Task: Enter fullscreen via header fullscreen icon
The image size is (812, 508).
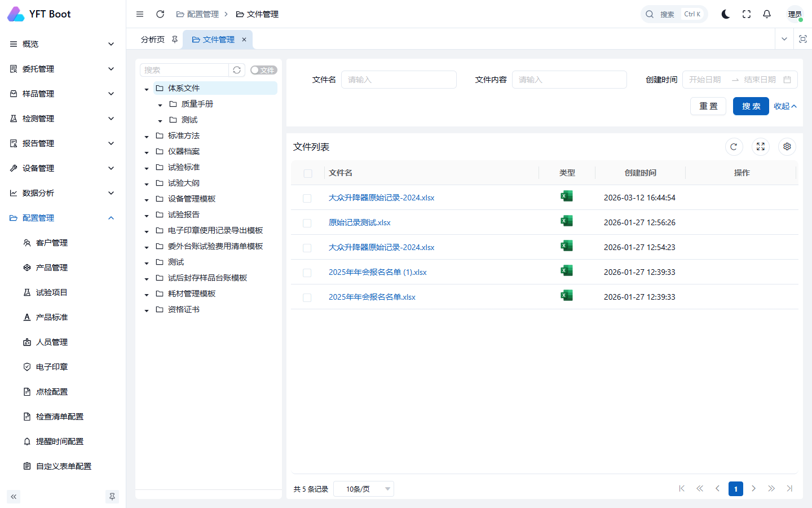Action: point(747,14)
